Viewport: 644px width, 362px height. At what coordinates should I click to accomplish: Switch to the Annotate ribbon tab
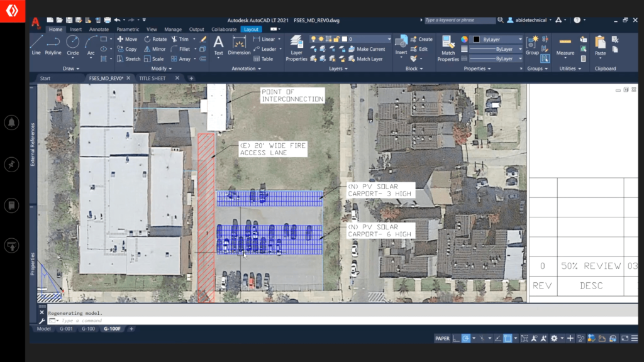tap(99, 29)
